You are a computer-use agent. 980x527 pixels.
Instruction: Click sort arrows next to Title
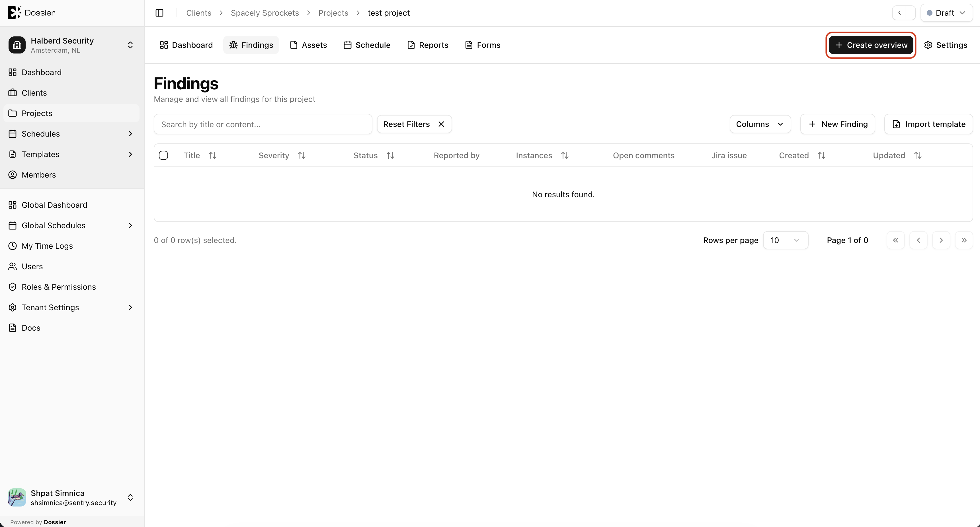coord(213,156)
